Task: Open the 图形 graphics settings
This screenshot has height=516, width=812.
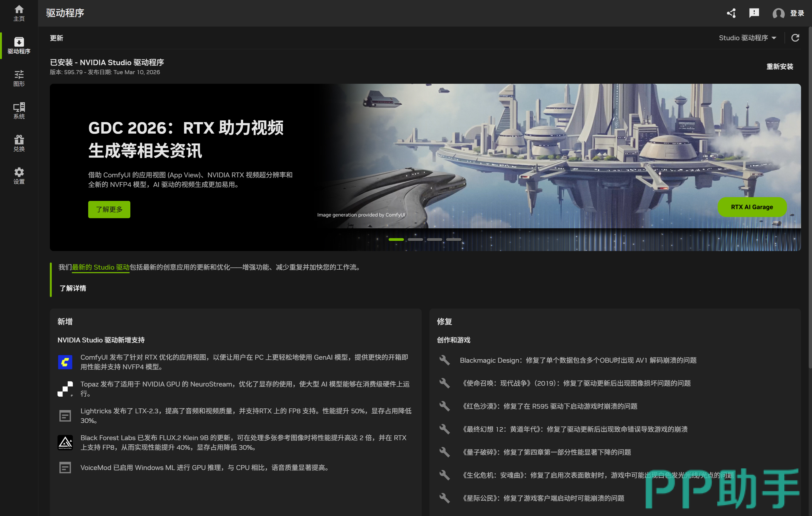Action: [x=19, y=78]
